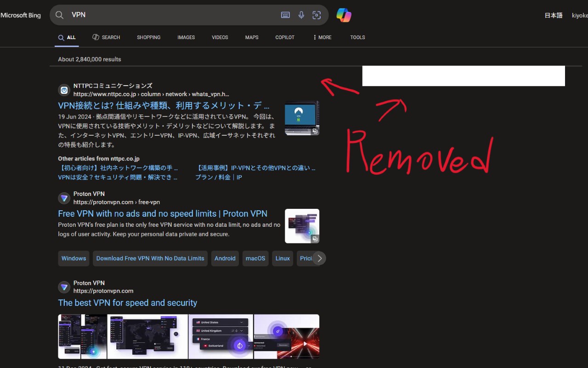
Task: Click image overlay icon on NTTPC thumbnail
Action: [x=315, y=131]
